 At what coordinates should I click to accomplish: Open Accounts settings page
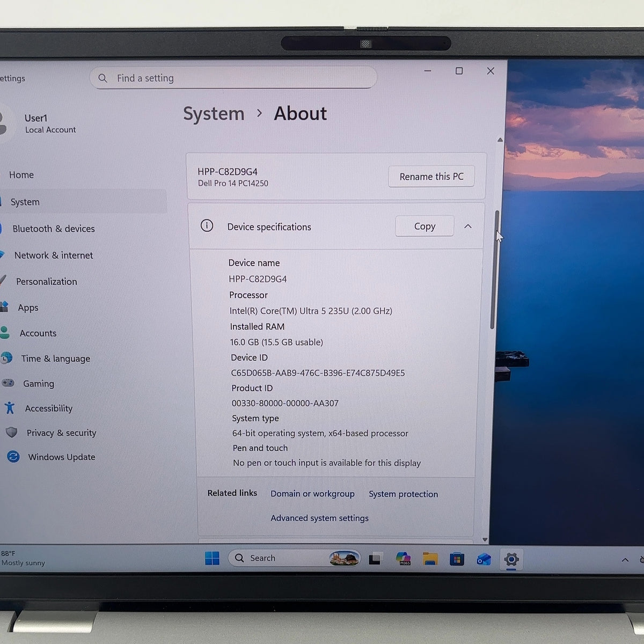point(38,333)
